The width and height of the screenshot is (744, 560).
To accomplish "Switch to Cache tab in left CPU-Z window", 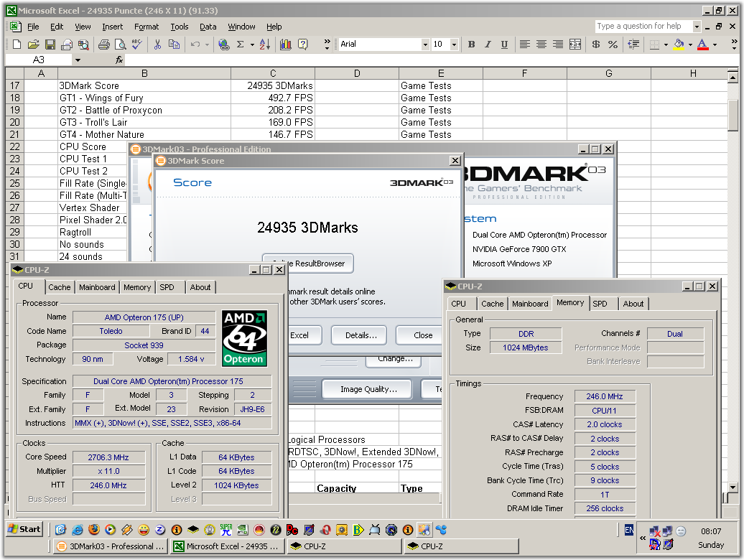I will 60,287.
